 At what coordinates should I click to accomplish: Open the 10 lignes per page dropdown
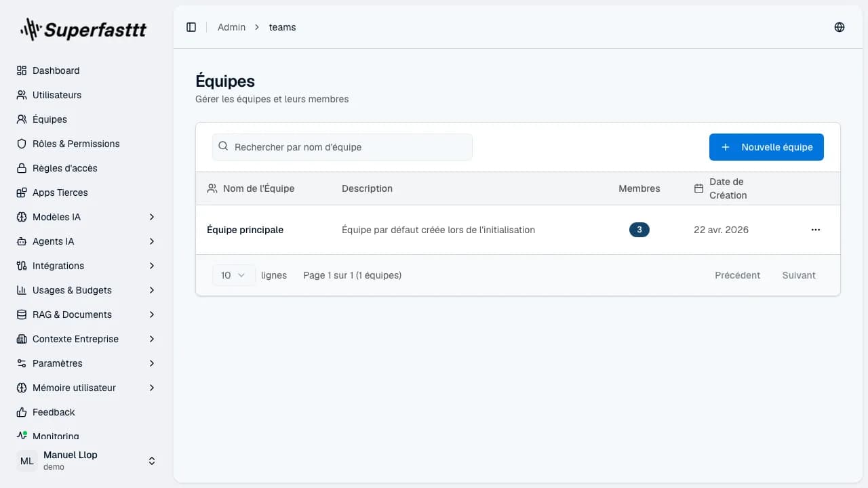pyautogui.click(x=234, y=275)
